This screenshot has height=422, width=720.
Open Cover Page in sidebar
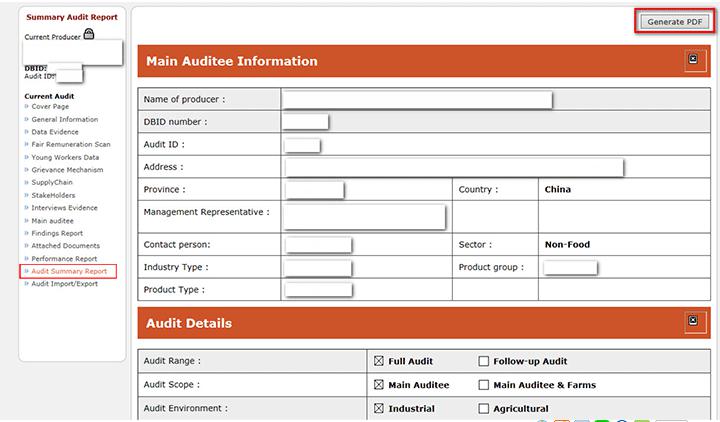(50, 107)
